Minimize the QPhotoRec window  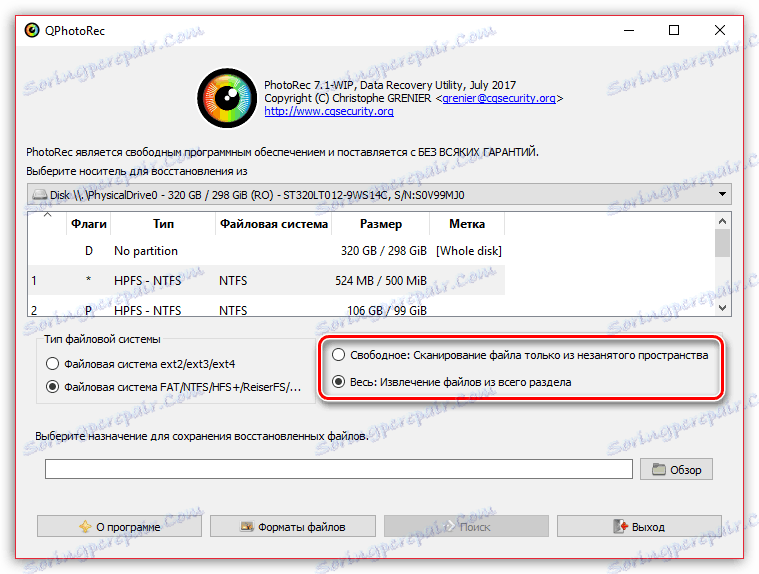[x=629, y=30]
